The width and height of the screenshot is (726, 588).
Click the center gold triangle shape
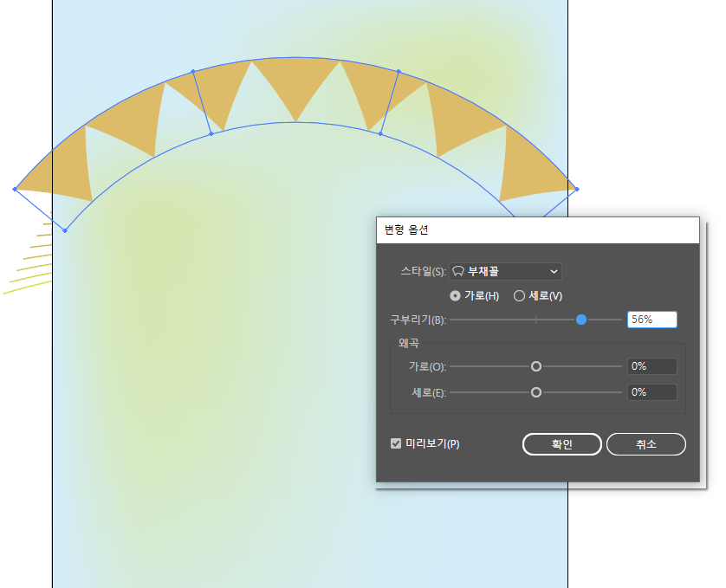296,83
